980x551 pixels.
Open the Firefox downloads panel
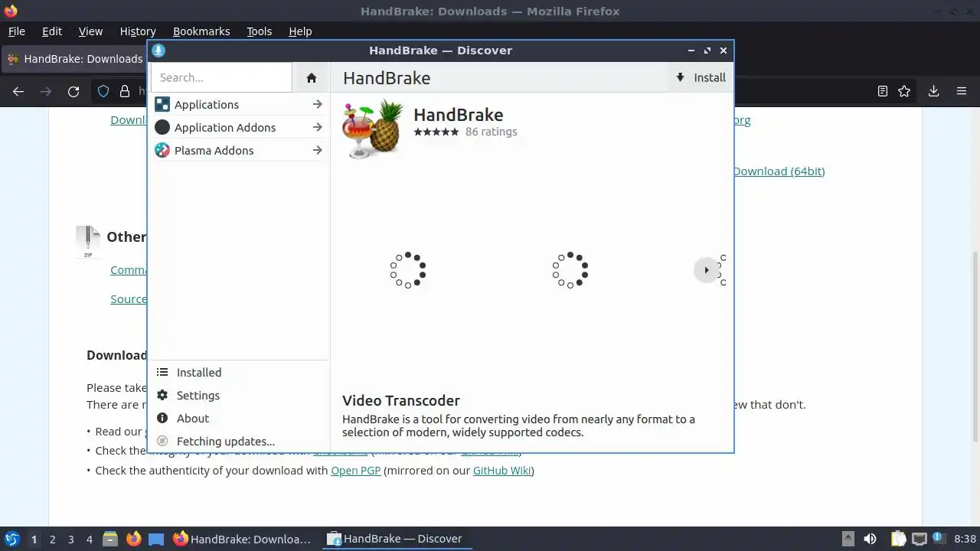933,91
